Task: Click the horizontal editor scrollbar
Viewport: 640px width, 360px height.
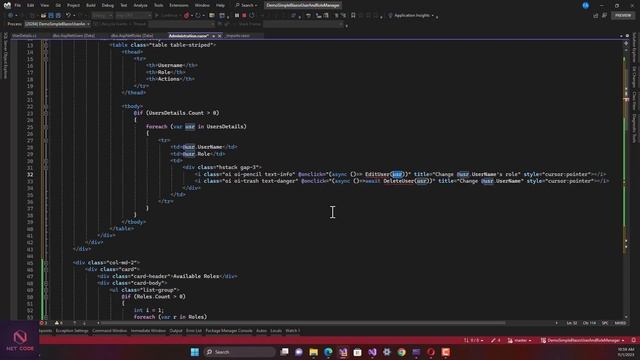Action: [x=302, y=323]
